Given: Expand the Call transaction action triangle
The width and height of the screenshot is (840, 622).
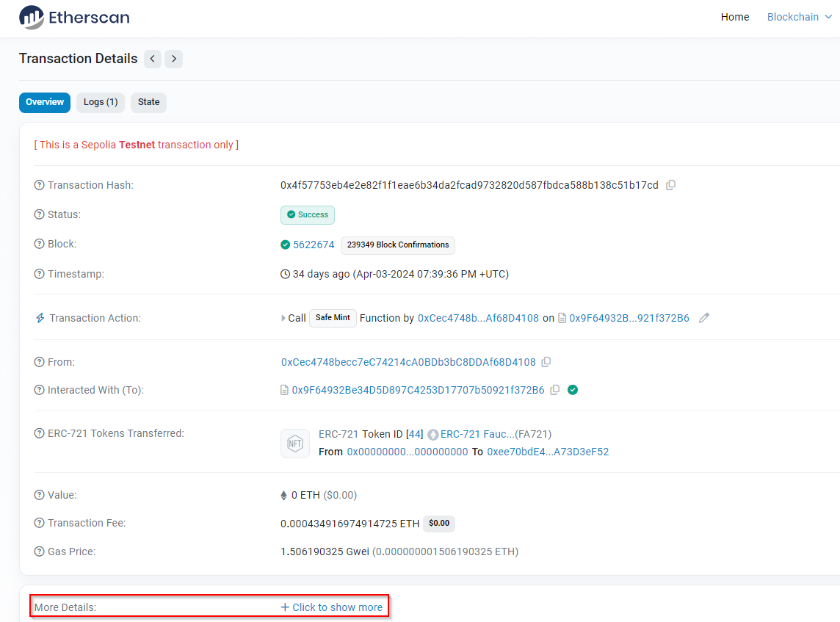Looking at the screenshot, I should 283,318.
